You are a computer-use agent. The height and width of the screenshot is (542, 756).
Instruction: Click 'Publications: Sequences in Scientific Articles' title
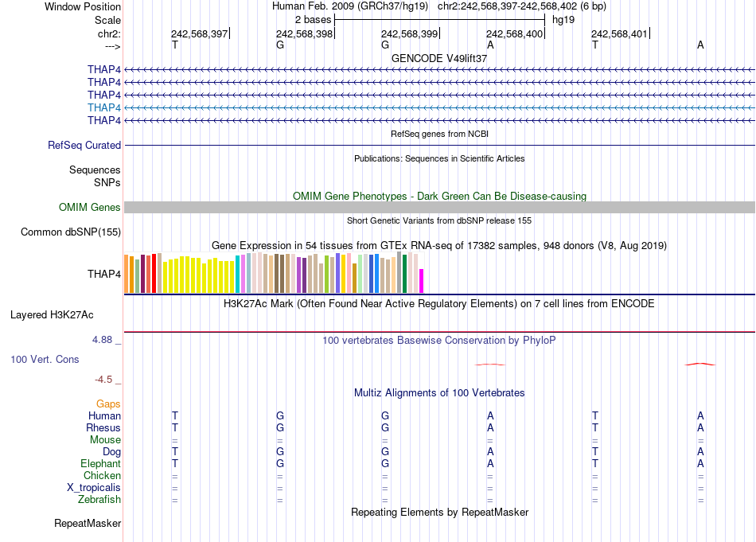439,158
